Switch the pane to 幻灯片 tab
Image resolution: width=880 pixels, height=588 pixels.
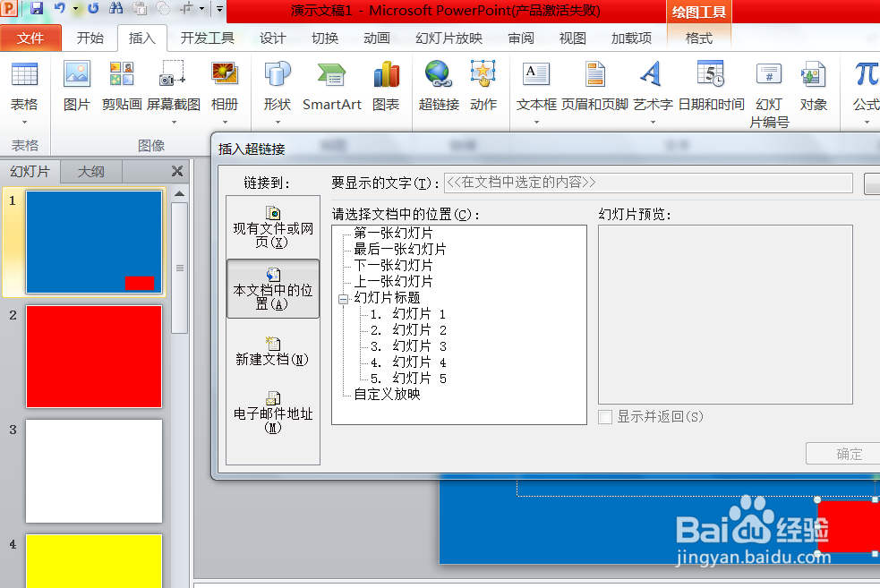click(x=30, y=171)
